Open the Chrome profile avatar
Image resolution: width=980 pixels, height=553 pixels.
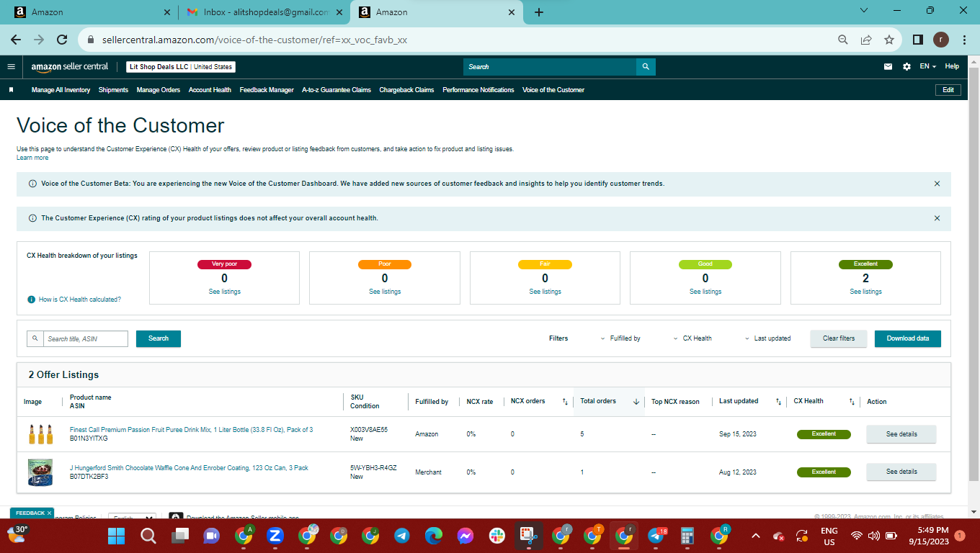(x=941, y=40)
